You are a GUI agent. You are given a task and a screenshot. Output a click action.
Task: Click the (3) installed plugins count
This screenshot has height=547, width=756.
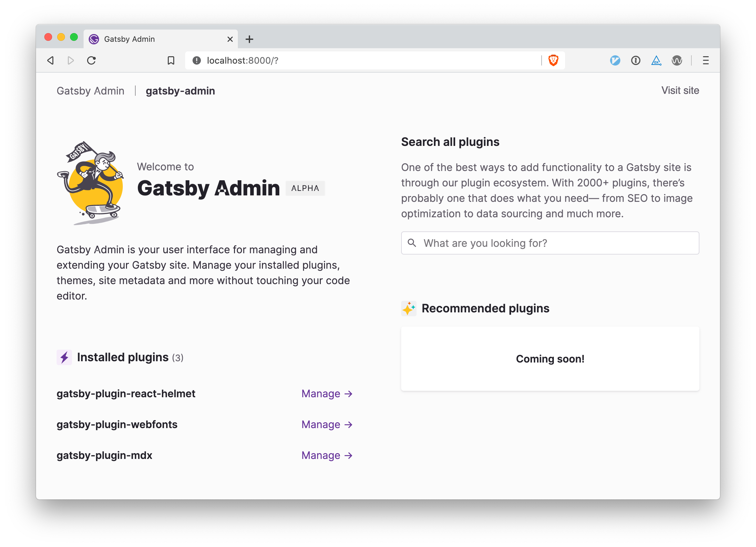coord(178,358)
